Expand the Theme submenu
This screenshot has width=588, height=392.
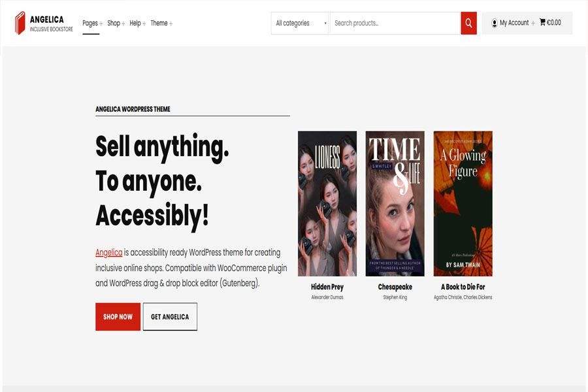[170, 22]
